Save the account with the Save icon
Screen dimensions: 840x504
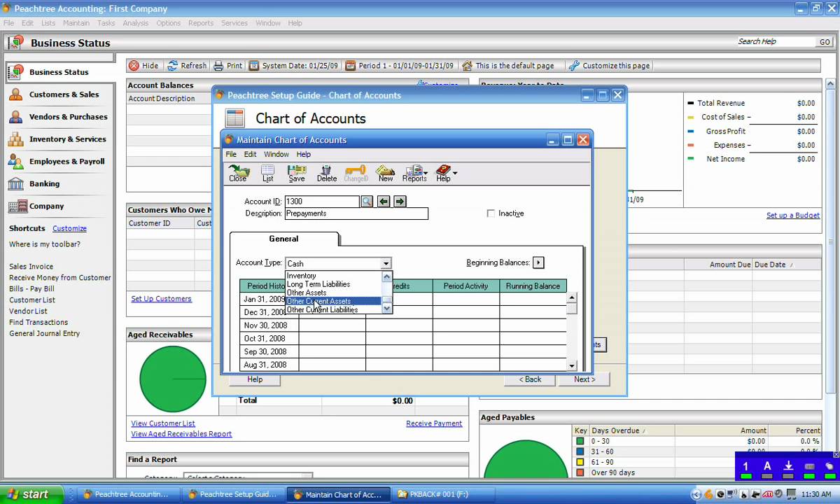297,174
